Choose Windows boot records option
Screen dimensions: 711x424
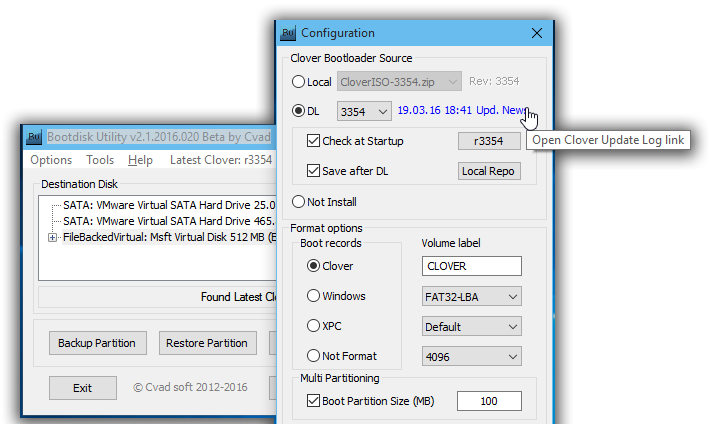click(x=313, y=296)
